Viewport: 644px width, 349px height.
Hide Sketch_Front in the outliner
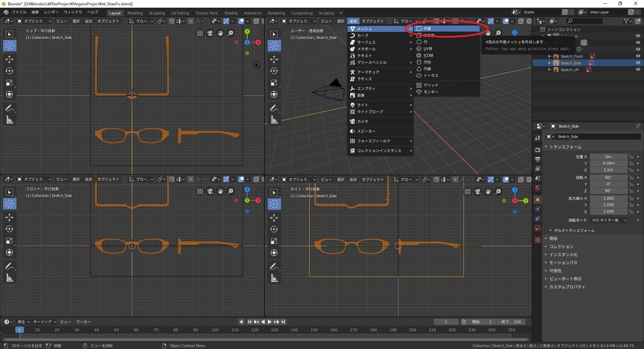pos(638,56)
